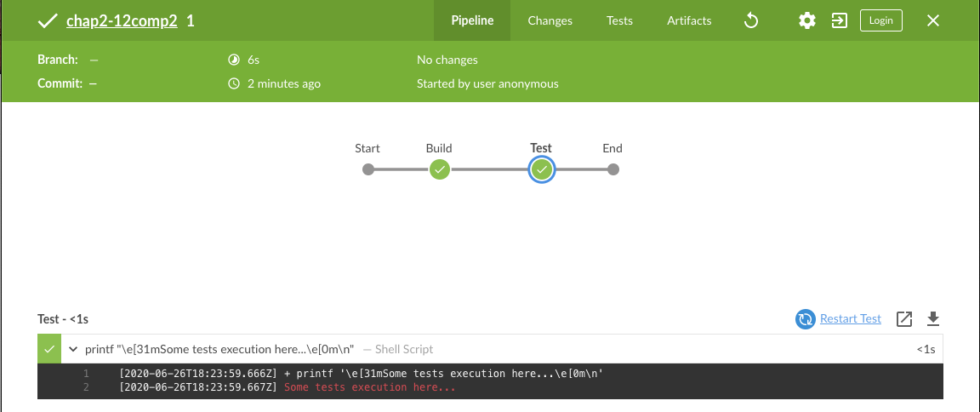The image size is (980, 412).
Task: Click the rerun pipeline icon
Action: pos(751,20)
